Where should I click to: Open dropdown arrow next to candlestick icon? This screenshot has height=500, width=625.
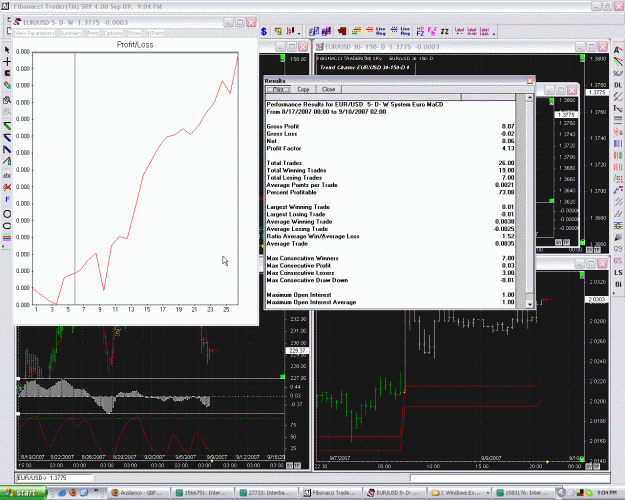(299, 34)
